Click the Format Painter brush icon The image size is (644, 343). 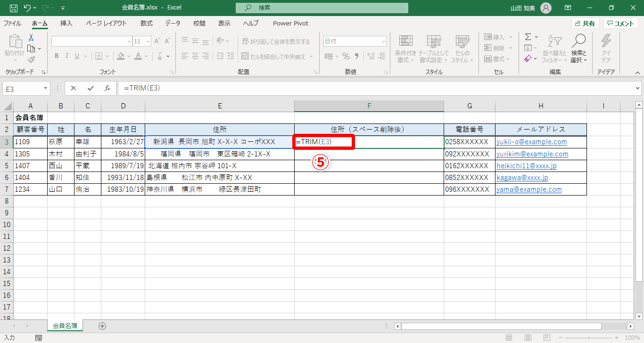click(31, 59)
